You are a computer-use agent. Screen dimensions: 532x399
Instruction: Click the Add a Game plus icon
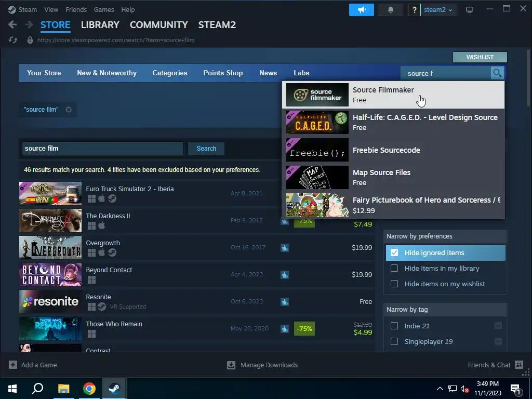tap(13, 365)
